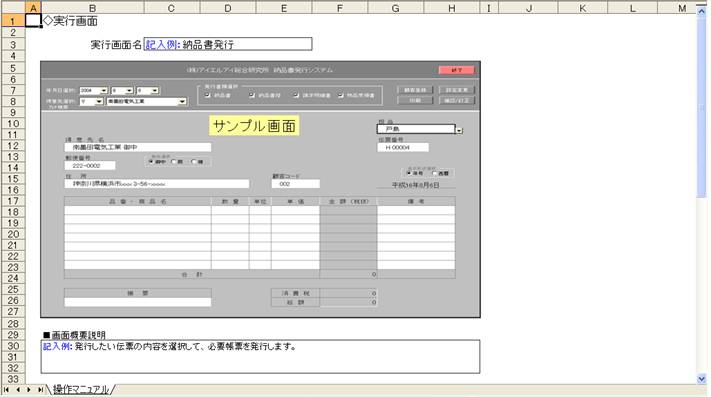Screen dimensions: 711x397
Task: Click the 郵便番号 field showing 222-0002
Action: point(90,166)
